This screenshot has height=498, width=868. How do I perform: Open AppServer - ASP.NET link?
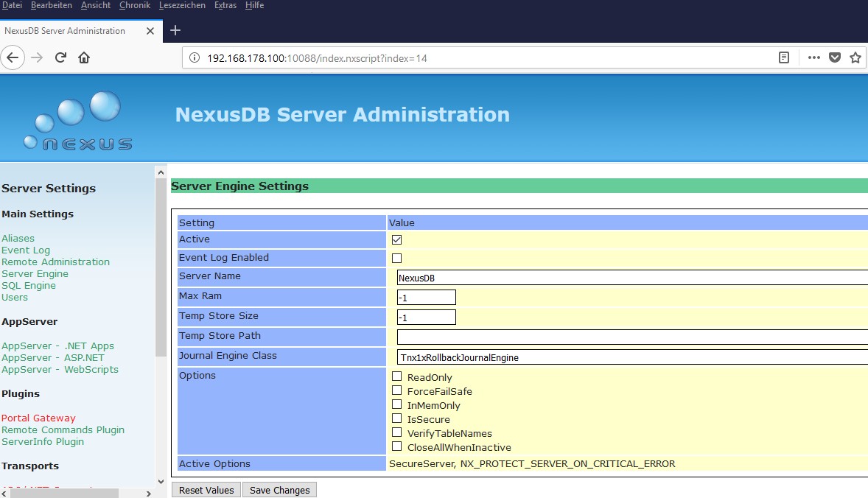point(52,357)
